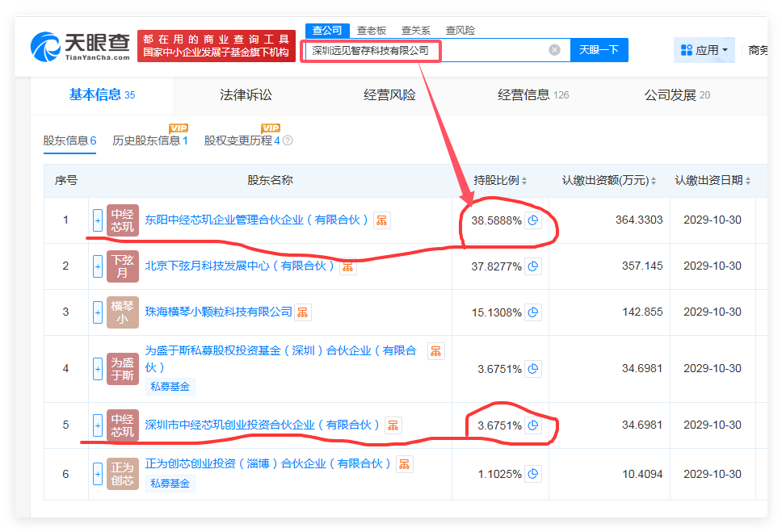Screen dimensions: 782x532
Task: Click 私募基金 tag under 为盛于斯
Action: click(170, 387)
